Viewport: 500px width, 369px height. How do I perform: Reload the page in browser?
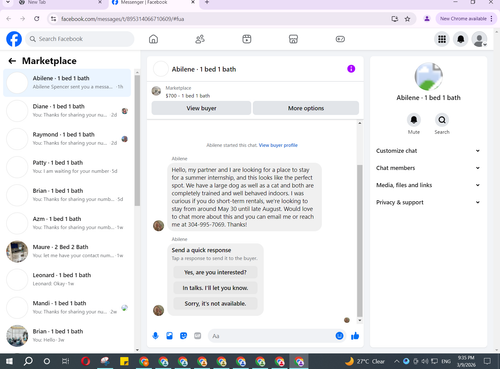(37, 19)
